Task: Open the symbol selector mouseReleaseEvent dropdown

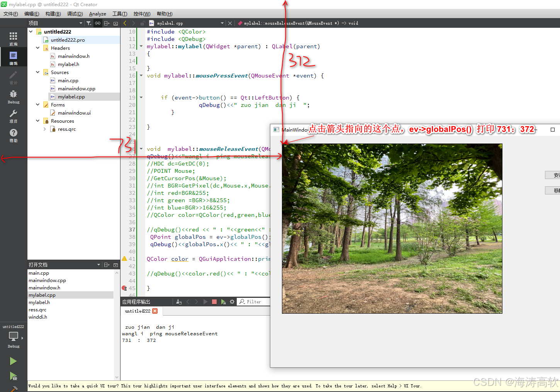Action: tap(298, 23)
